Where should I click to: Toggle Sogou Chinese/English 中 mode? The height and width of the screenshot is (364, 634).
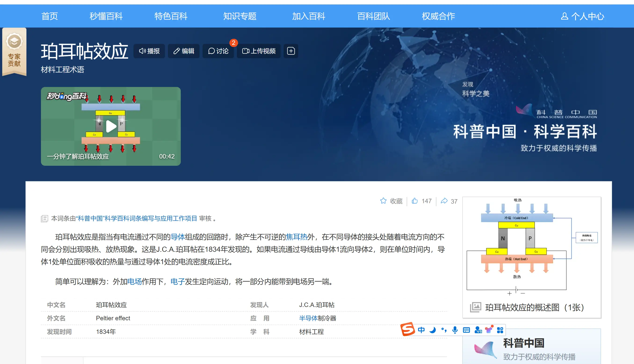(421, 330)
